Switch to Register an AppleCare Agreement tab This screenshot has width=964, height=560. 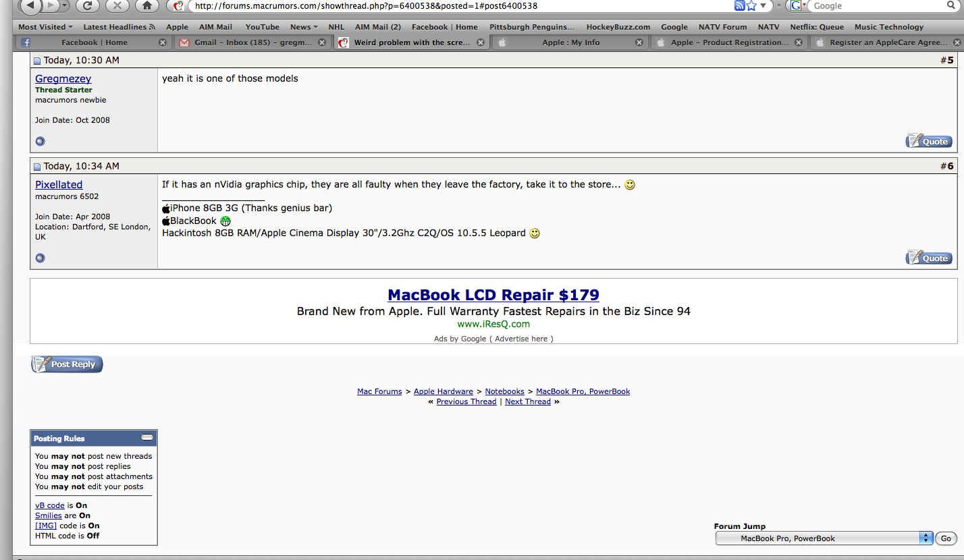click(887, 42)
